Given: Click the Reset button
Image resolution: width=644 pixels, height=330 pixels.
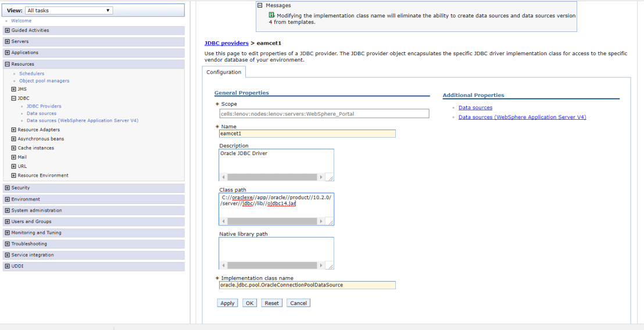Looking at the screenshot, I should pyautogui.click(x=271, y=303).
